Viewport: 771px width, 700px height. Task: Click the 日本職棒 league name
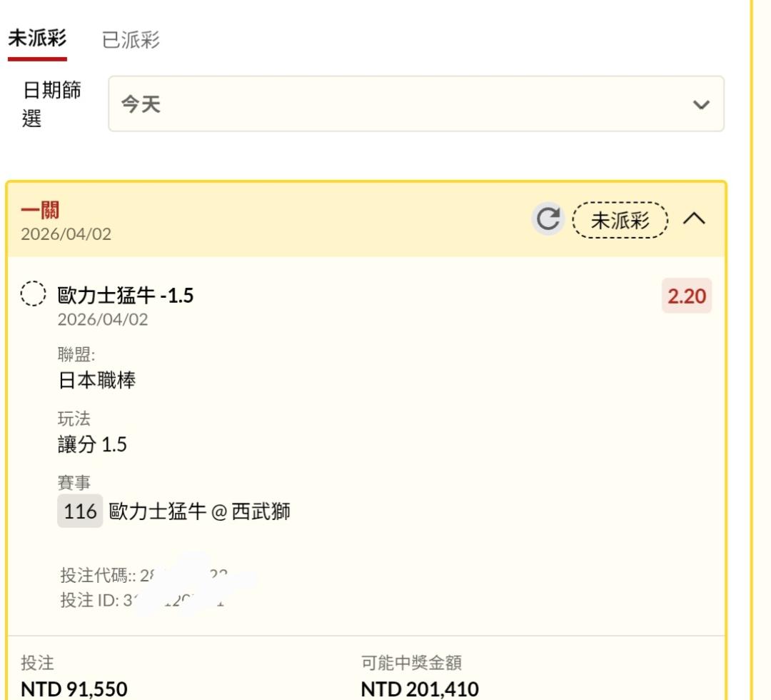coord(97,380)
